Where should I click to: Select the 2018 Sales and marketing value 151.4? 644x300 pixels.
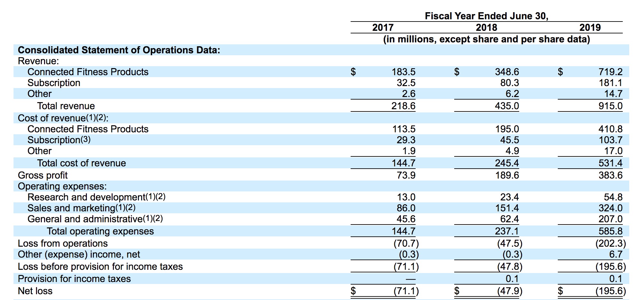point(507,208)
